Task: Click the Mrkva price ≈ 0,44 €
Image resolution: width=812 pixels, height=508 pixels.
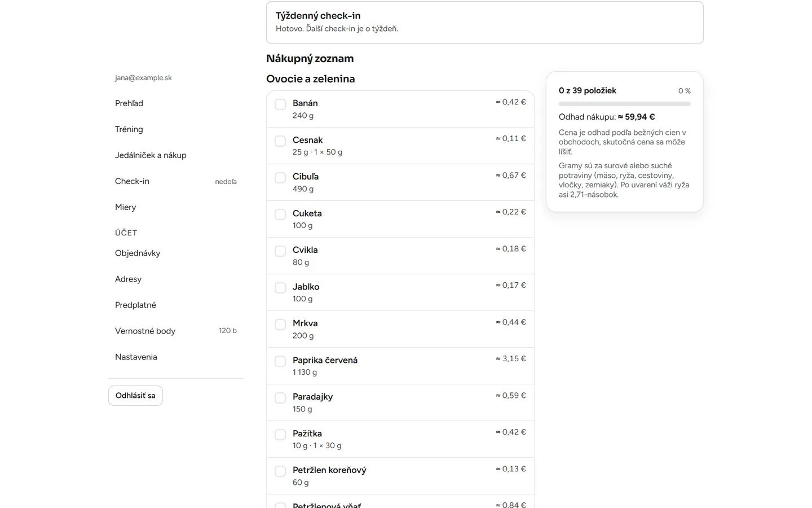Action: 511,322
